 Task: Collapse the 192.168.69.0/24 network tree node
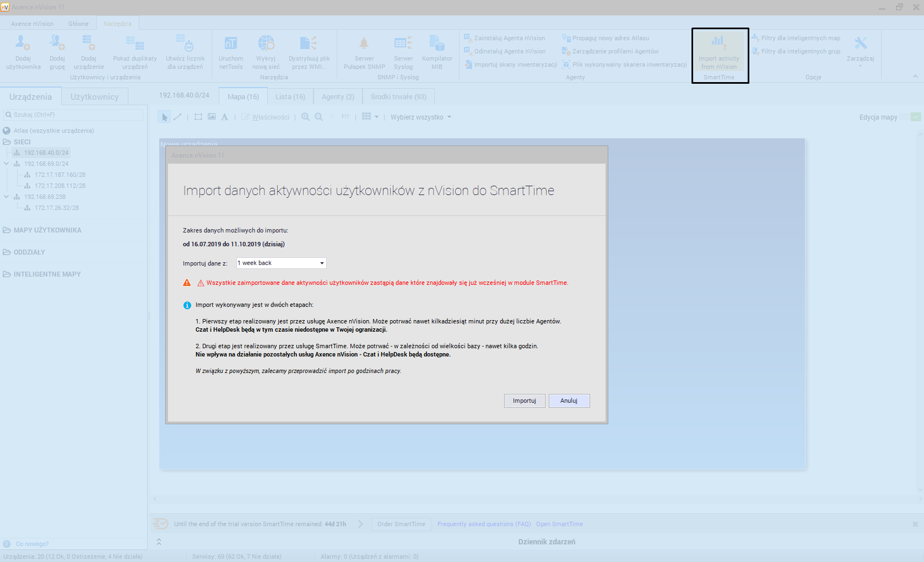pyautogui.click(x=7, y=164)
